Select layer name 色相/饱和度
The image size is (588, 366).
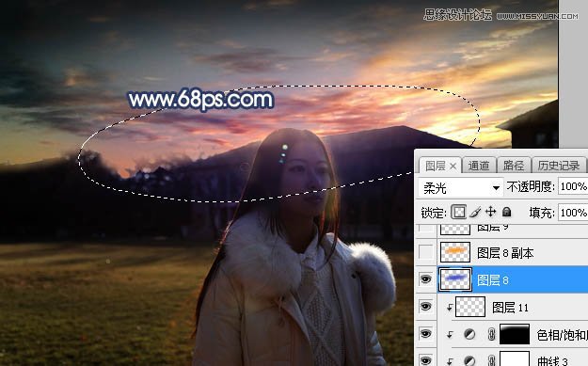click(x=562, y=335)
